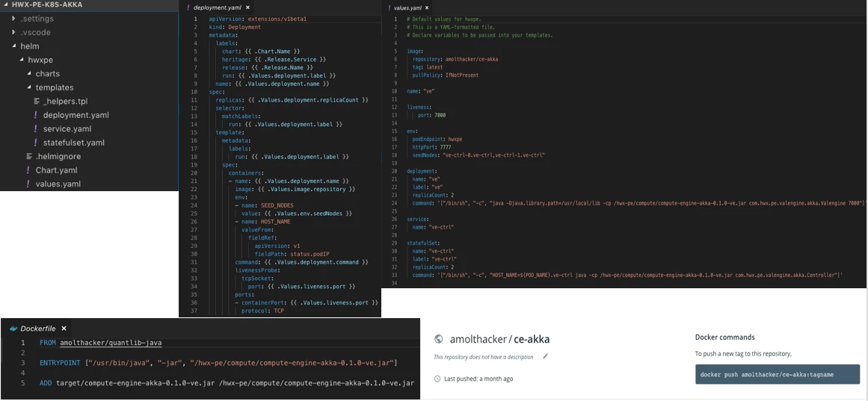868x401 pixels.
Task: Collapse the templates folder arrow
Action: [x=29, y=88]
